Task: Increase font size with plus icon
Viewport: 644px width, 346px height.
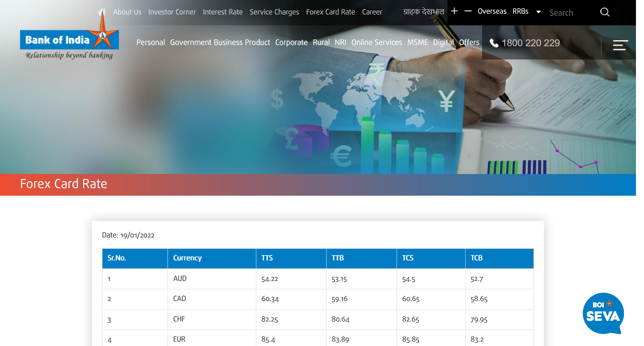Action: [x=454, y=11]
